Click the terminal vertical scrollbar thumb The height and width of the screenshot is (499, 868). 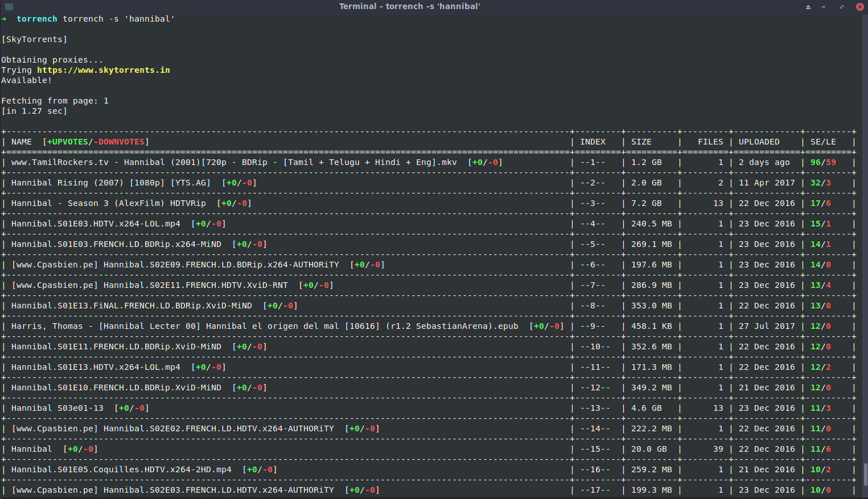[865, 474]
